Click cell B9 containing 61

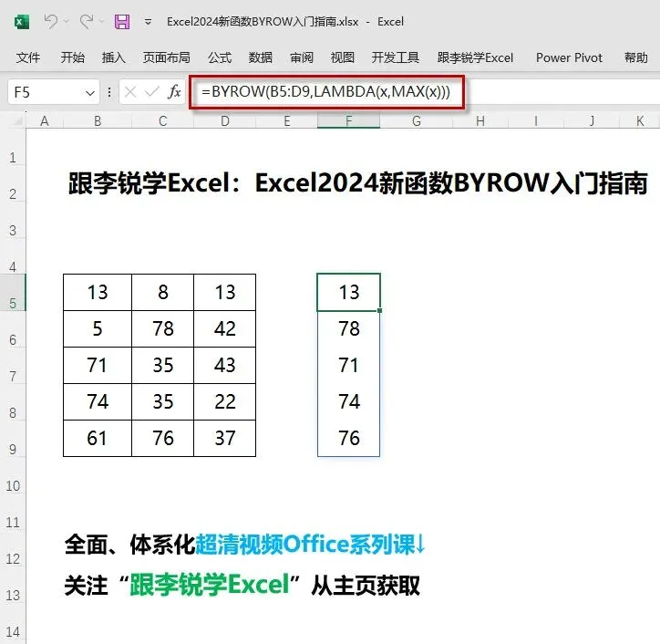click(x=98, y=438)
